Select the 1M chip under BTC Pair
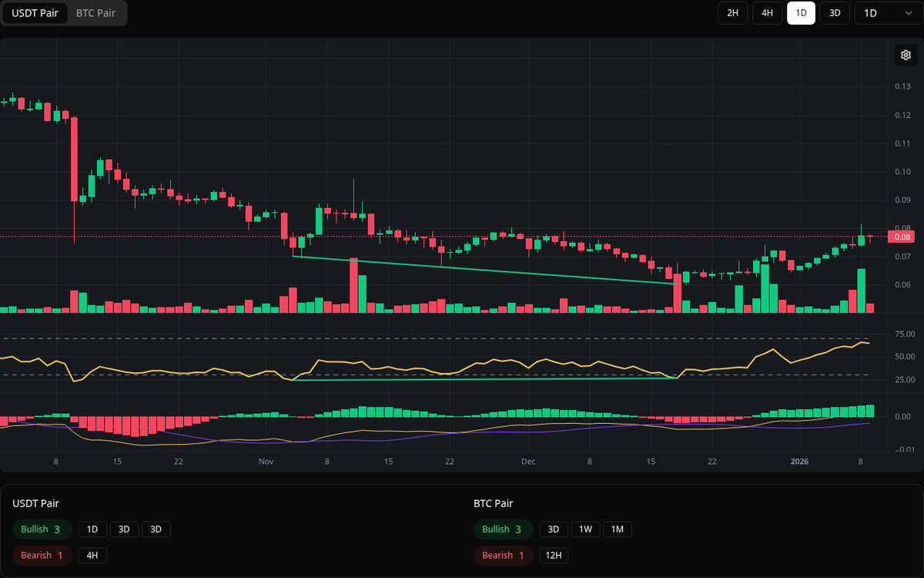 click(617, 529)
